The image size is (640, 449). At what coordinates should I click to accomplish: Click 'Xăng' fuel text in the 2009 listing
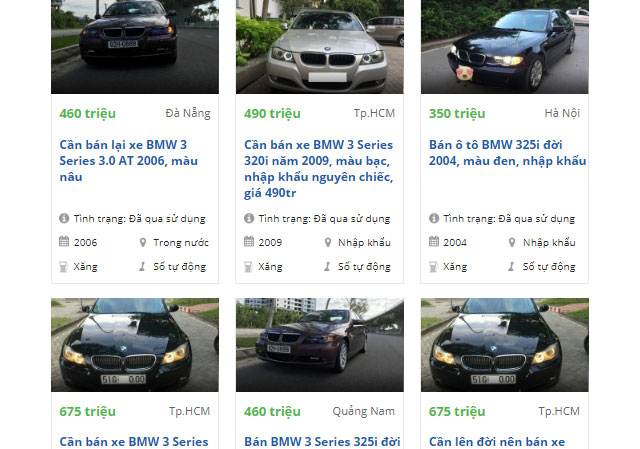pos(270,267)
